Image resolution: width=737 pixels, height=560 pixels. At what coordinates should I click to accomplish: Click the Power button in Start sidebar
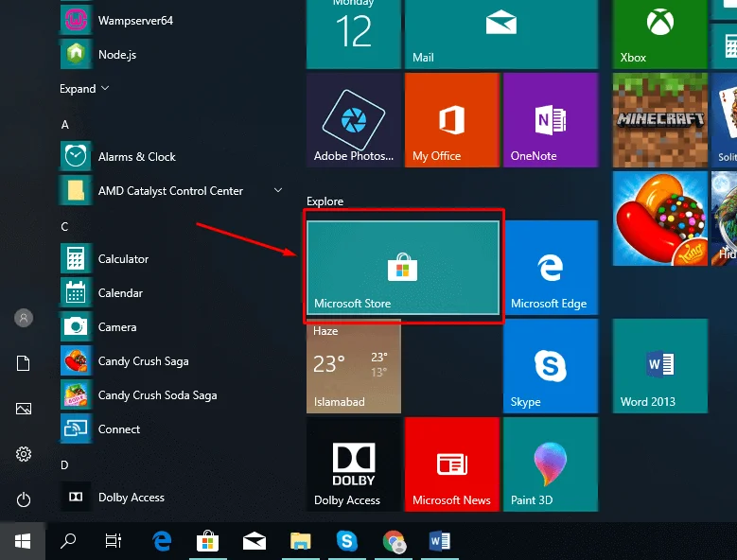coord(23,499)
